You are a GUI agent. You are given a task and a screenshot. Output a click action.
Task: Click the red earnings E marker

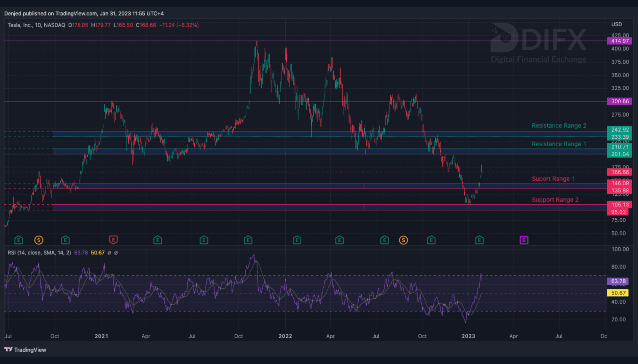click(x=113, y=240)
